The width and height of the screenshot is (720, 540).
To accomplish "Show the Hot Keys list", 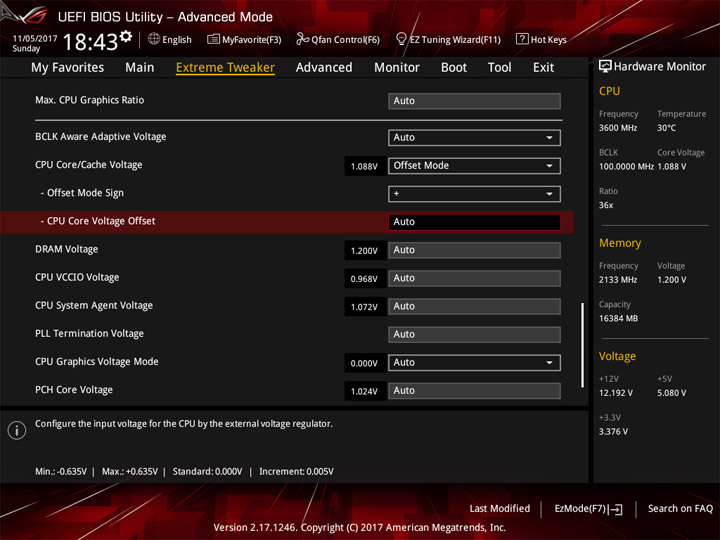I will pyautogui.click(x=541, y=39).
